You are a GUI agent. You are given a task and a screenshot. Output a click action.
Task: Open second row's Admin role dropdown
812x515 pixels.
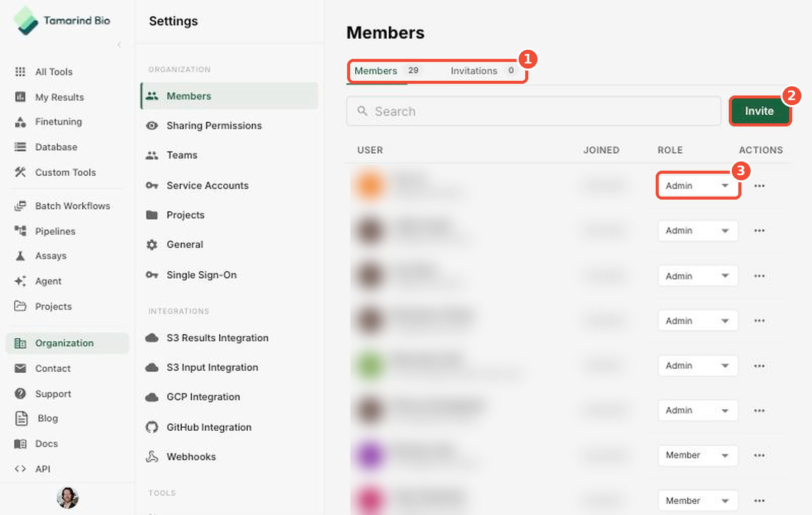(x=698, y=231)
